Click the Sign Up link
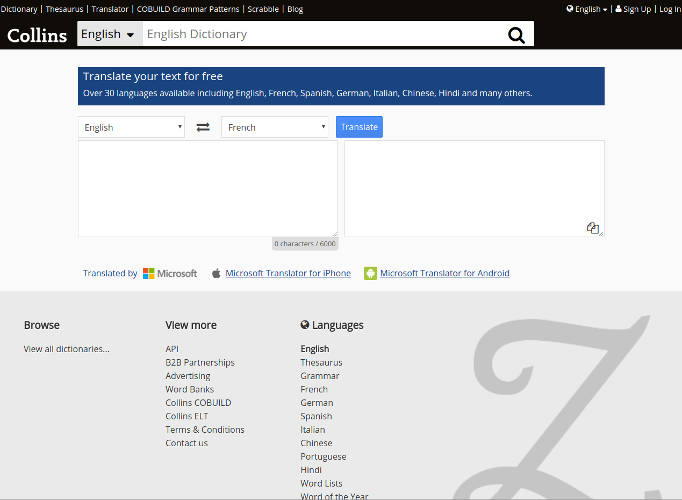The width and height of the screenshot is (682, 500). 633,9
